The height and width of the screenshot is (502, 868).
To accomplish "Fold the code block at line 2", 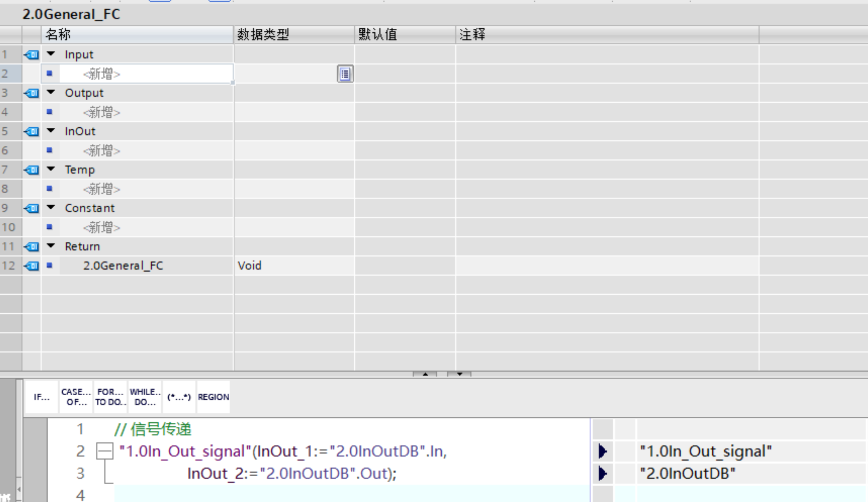I will click(x=104, y=451).
